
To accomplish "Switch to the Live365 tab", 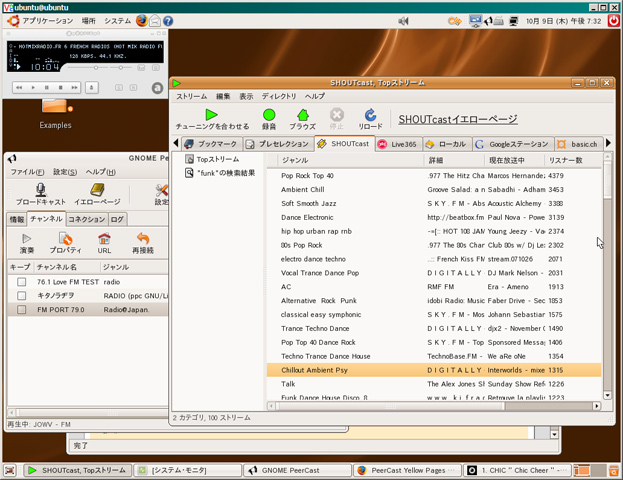I will click(x=398, y=144).
